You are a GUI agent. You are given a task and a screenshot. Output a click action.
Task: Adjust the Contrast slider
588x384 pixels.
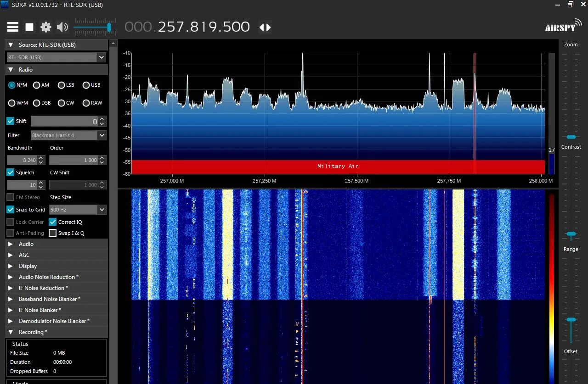(571, 137)
